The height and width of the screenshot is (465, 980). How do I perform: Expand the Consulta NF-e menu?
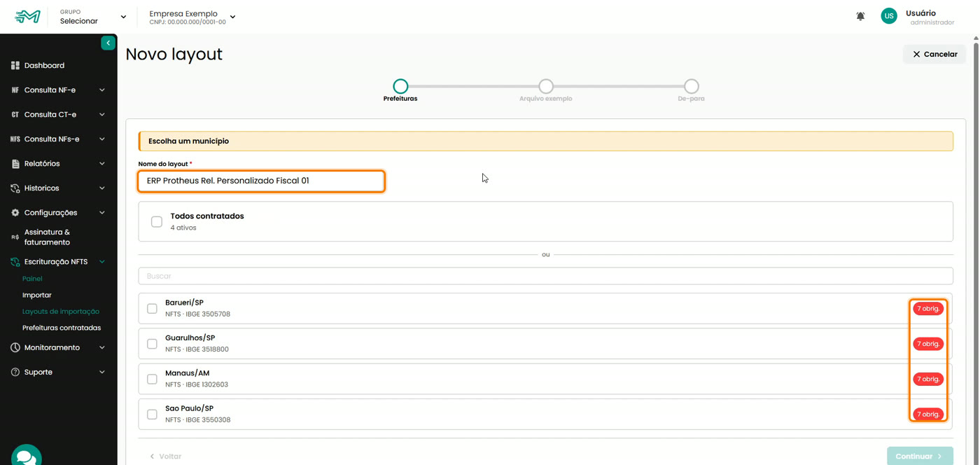[x=59, y=90]
